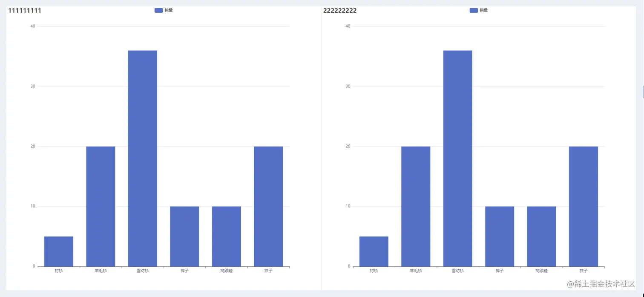This screenshot has height=297, width=644.
Task: Click the 裤子 bar in chart 111111111
Action: (184, 236)
